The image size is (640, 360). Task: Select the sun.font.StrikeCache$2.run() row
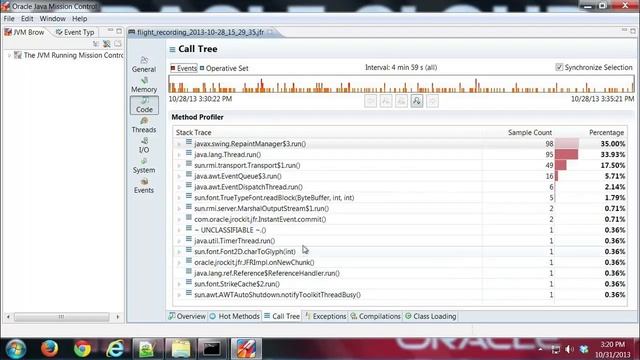tap(400, 284)
